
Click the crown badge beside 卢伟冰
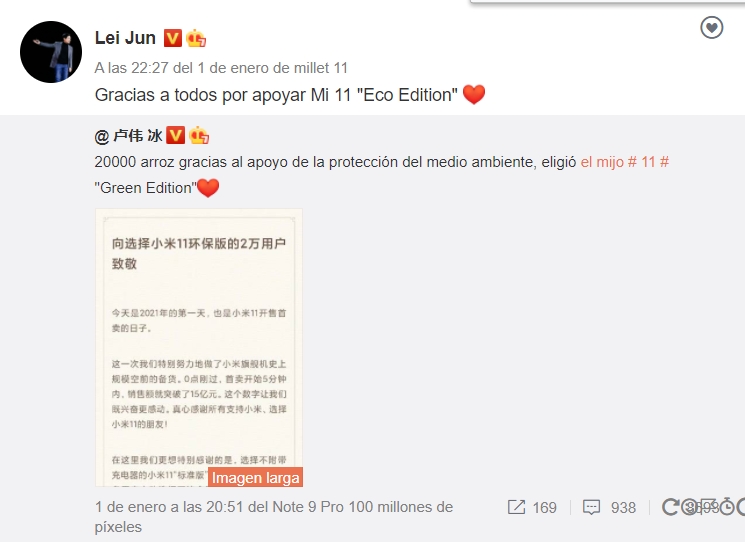199,135
